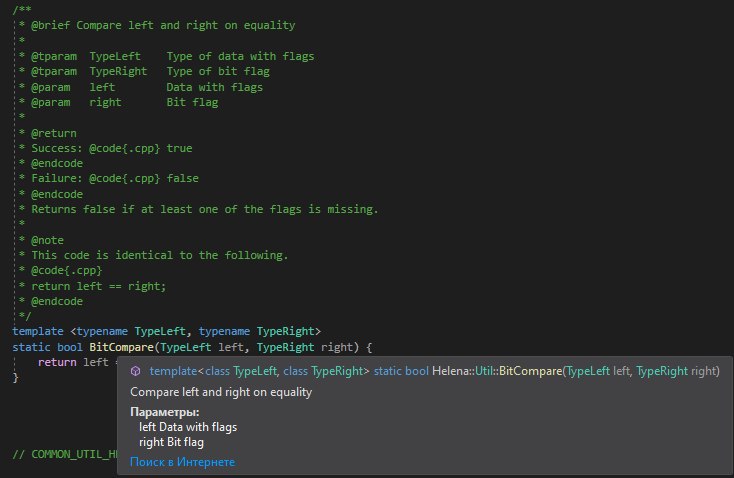
Task: Click 'This code is identical' comment line
Action: pyautogui.click(x=160, y=255)
